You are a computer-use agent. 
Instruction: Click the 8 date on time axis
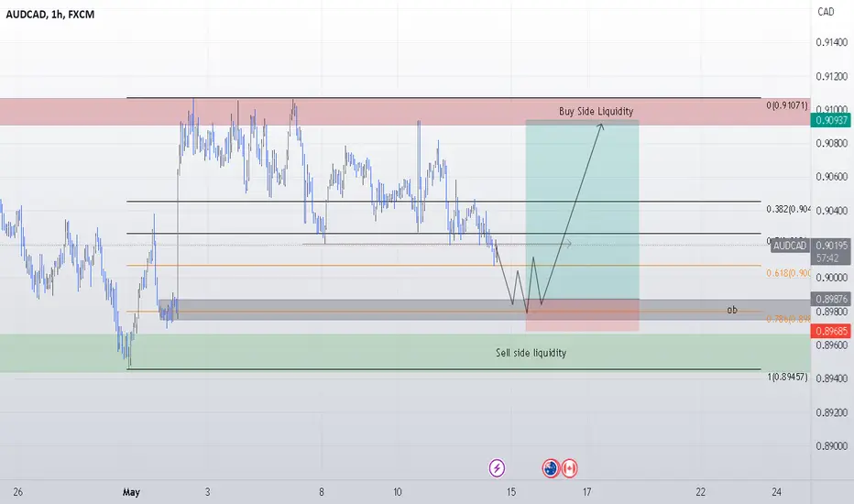(x=322, y=492)
